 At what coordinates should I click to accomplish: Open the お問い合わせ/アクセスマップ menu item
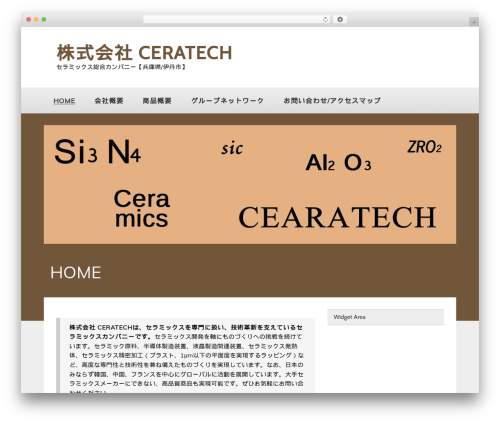point(332,101)
